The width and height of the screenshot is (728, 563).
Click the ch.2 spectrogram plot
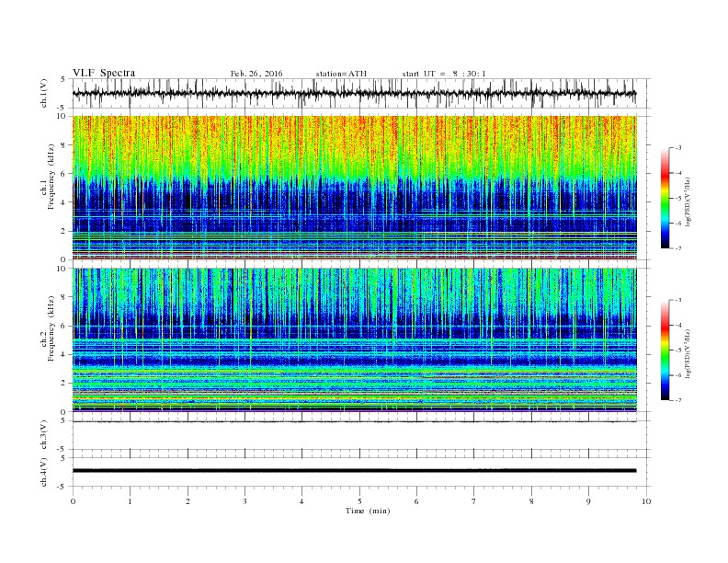354,339
